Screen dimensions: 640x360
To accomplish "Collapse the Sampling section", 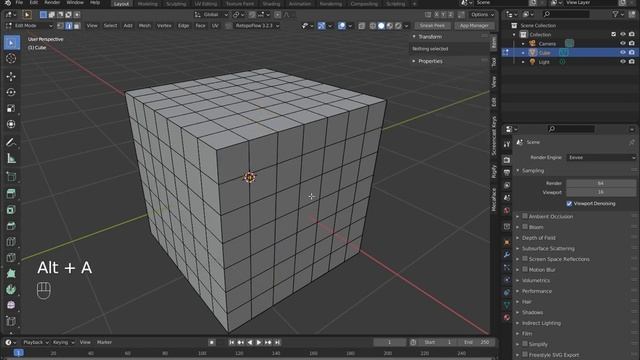I will click(x=533, y=171).
